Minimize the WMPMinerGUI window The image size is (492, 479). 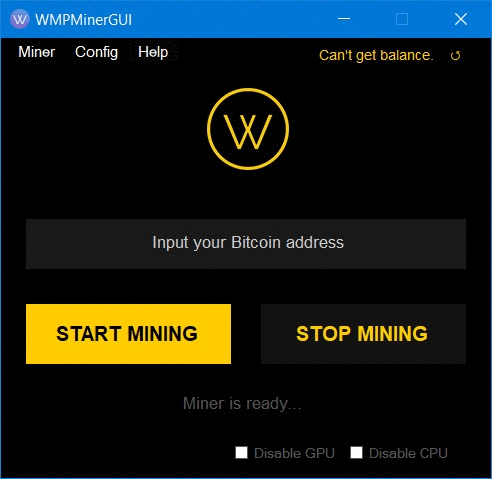click(x=344, y=19)
